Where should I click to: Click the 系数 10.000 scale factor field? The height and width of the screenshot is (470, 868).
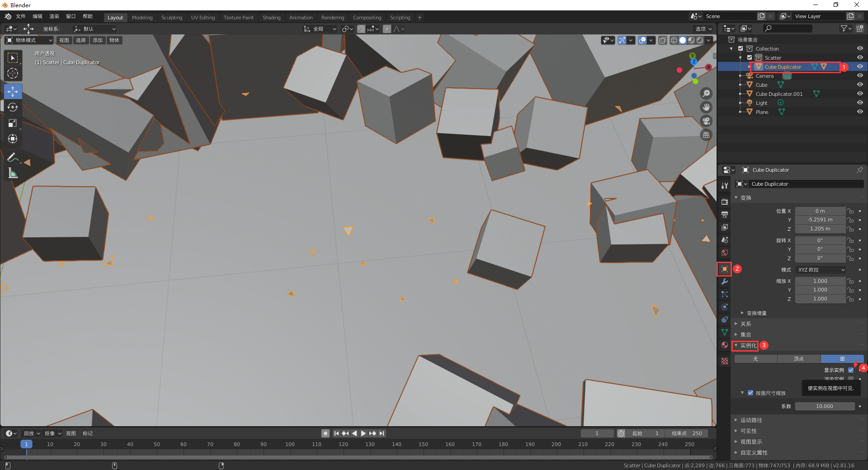point(825,406)
